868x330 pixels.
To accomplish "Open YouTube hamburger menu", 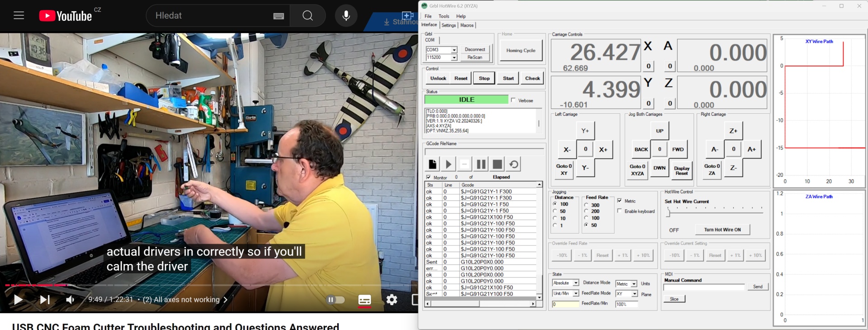I will [x=19, y=16].
